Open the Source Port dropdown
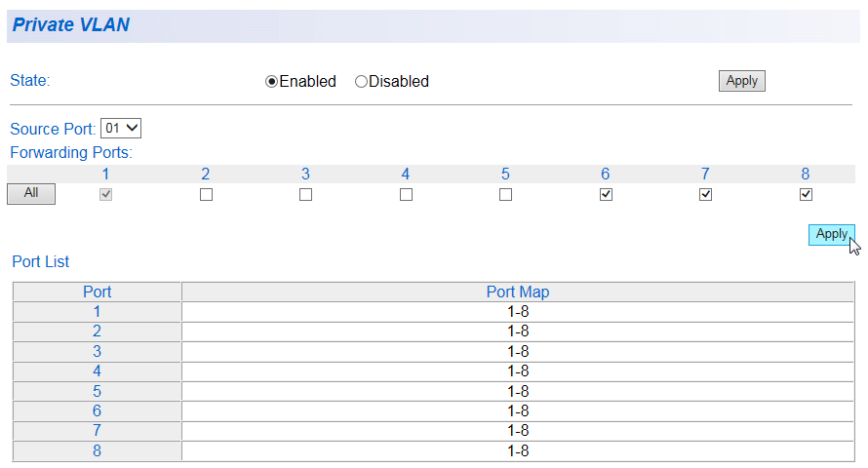The image size is (868, 468). (122, 128)
